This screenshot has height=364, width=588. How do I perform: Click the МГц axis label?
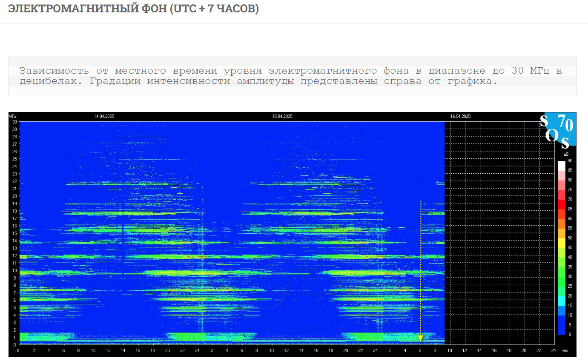[13, 116]
